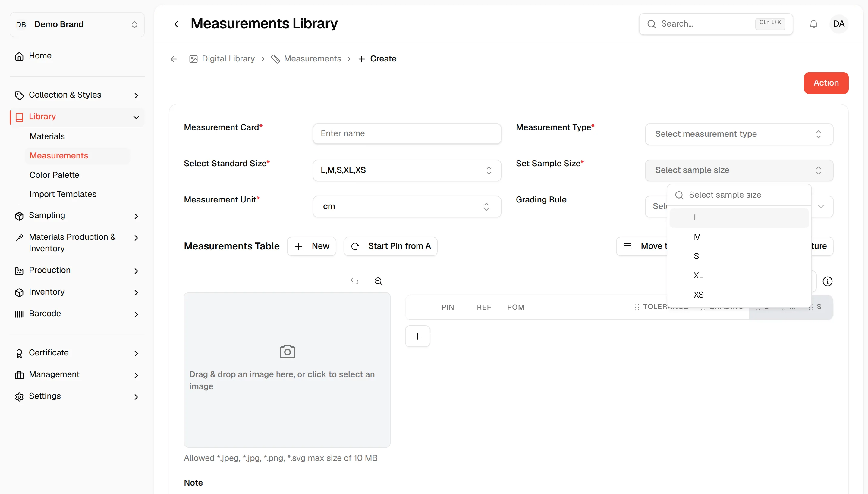Image resolution: width=868 pixels, height=494 pixels.
Task: Click the Select sample size search box
Action: click(x=739, y=195)
